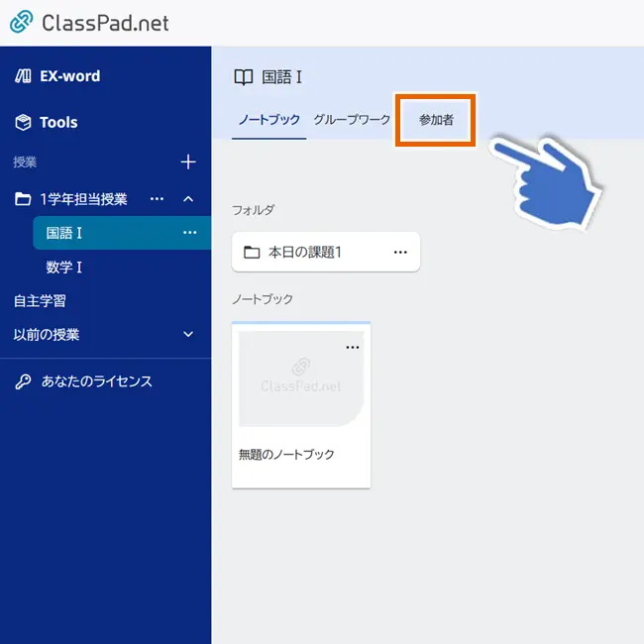
Task: Click the open-book icon beside 国語 I heading
Action: click(x=243, y=77)
